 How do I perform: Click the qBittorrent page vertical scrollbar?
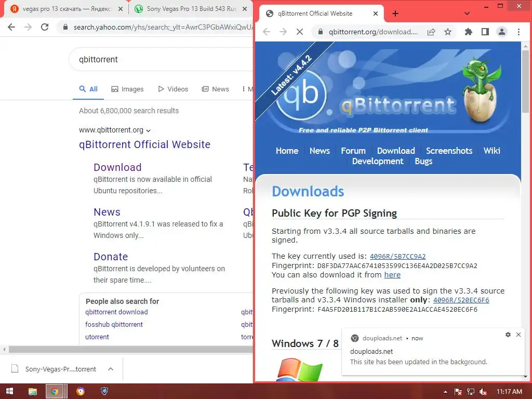525,82
